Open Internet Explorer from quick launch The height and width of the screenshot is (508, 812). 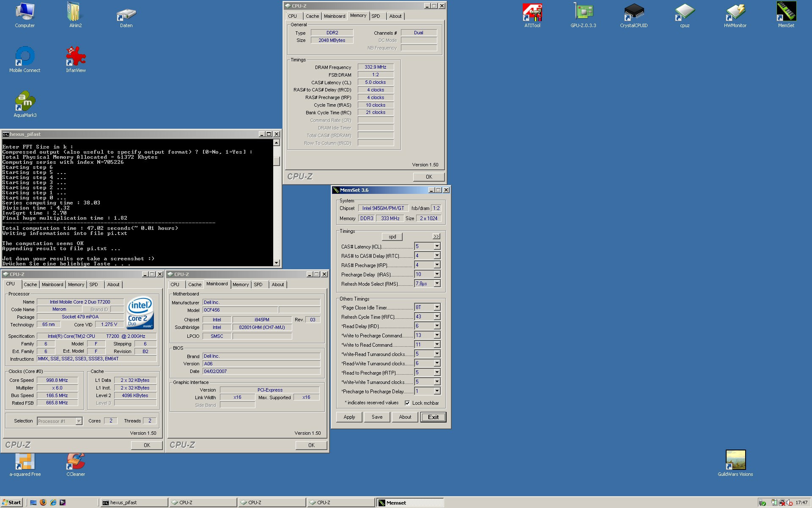53,502
